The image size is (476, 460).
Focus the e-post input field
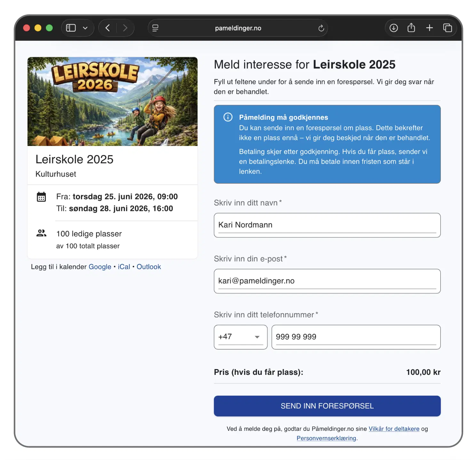pyautogui.click(x=327, y=281)
